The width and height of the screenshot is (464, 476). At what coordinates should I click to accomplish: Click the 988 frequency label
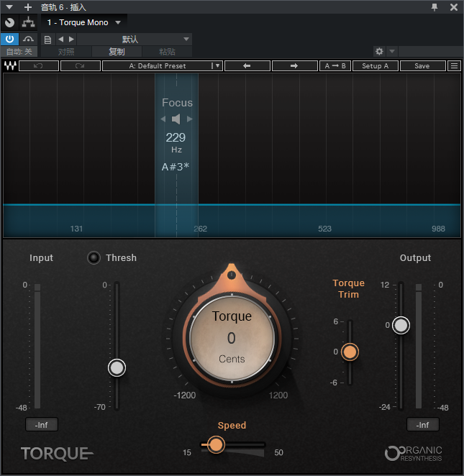point(438,229)
